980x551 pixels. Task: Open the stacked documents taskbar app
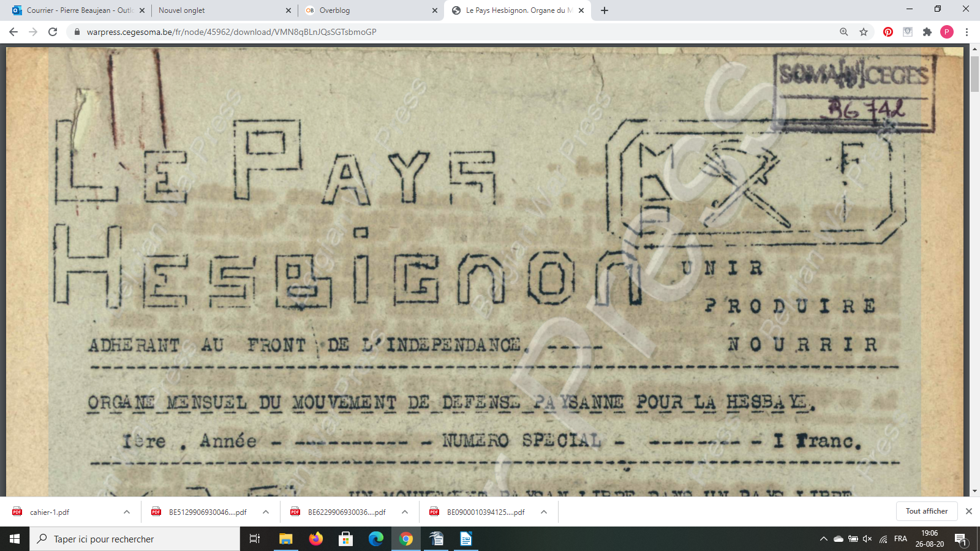tap(436, 539)
